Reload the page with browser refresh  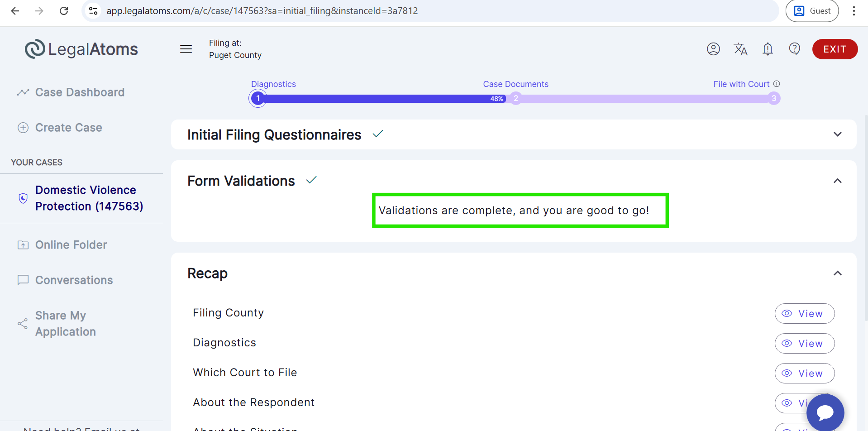[x=64, y=11]
